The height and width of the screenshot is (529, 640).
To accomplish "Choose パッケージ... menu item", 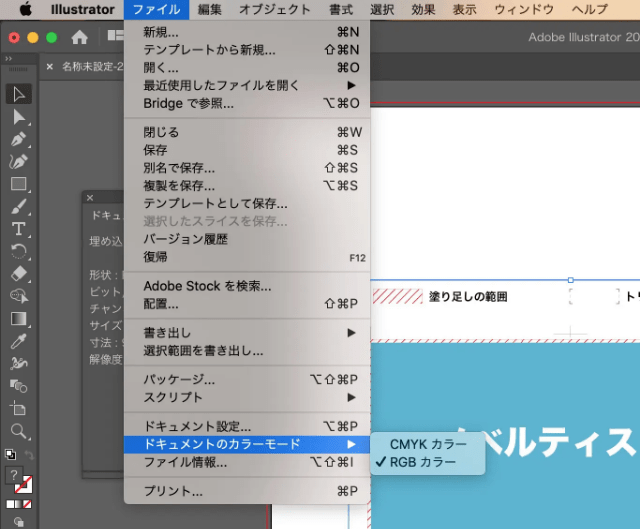I will [247, 380].
